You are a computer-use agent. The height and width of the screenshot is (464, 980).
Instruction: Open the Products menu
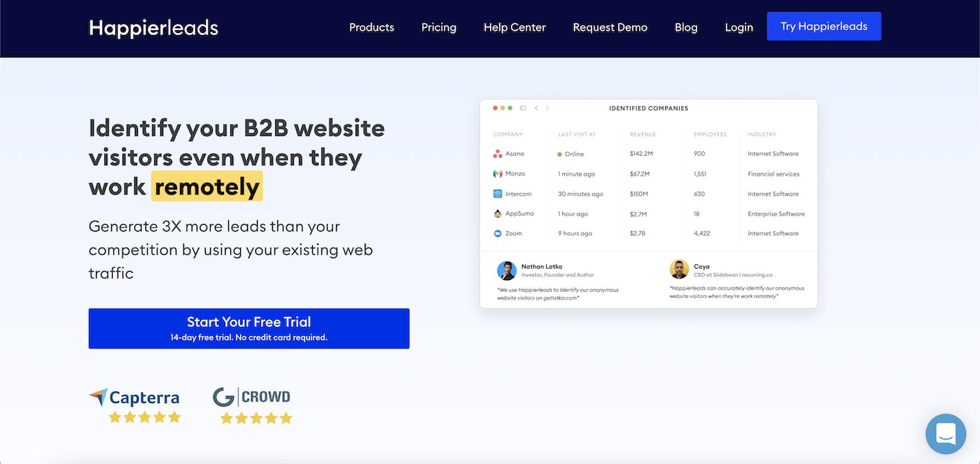372,27
